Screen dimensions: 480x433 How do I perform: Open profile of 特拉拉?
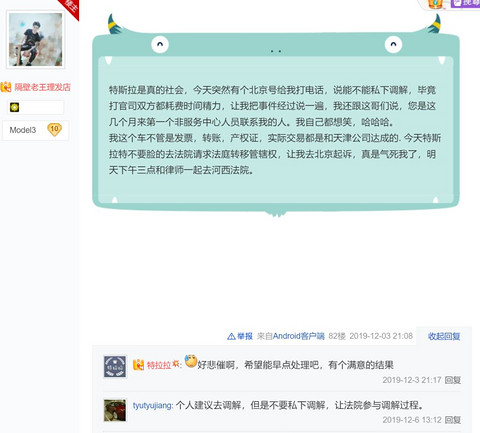[x=159, y=365]
